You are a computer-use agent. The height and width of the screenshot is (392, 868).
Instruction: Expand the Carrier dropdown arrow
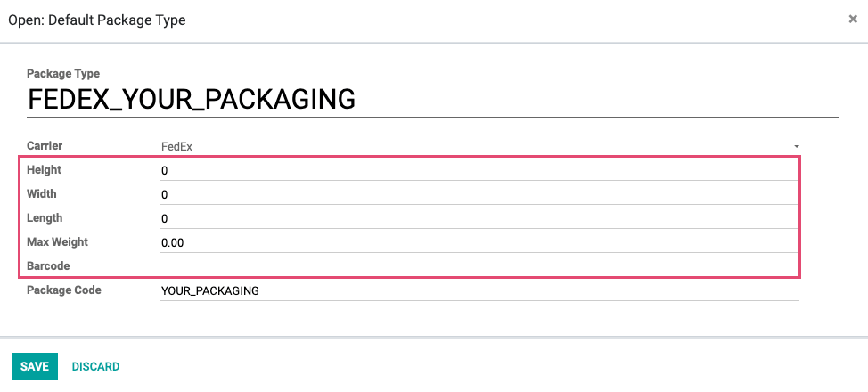pos(797,147)
